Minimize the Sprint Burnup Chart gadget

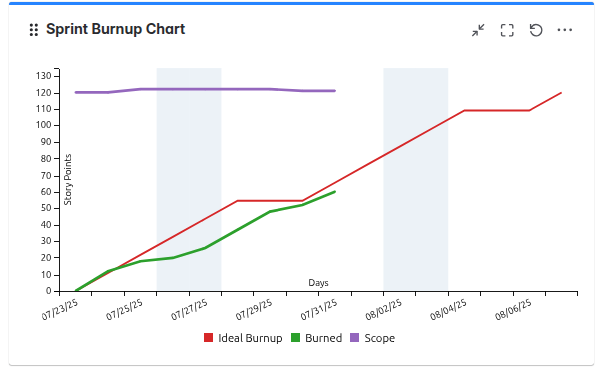[x=478, y=30]
